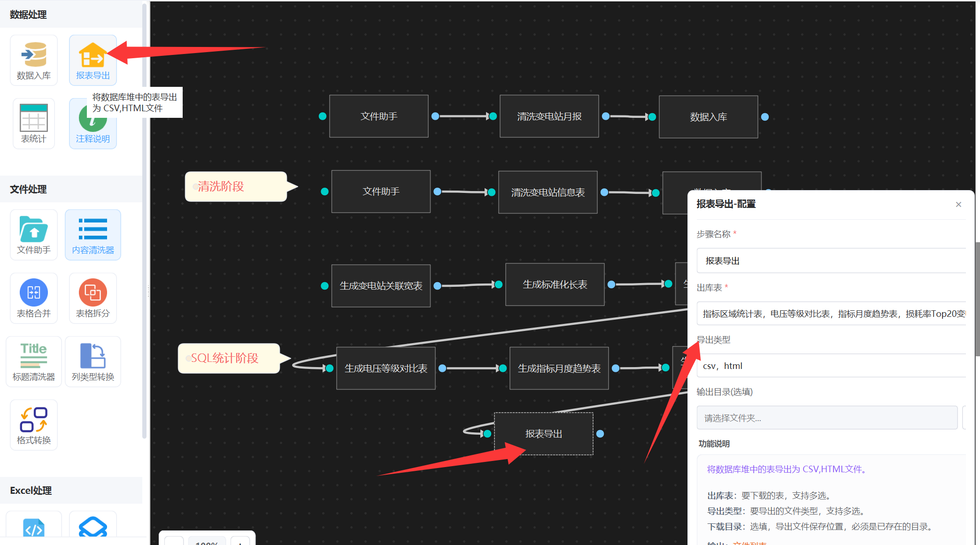Pick the 表统计 component icon
Screen dimensions: 980x545
[34, 123]
